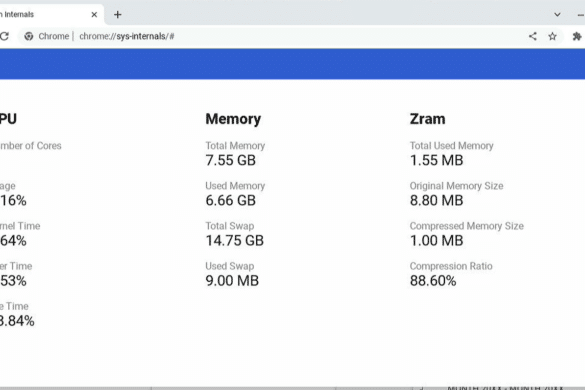Reload the sys-internals page
Screen dimensions: 585x390
pyautogui.click(x=4, y=36)
